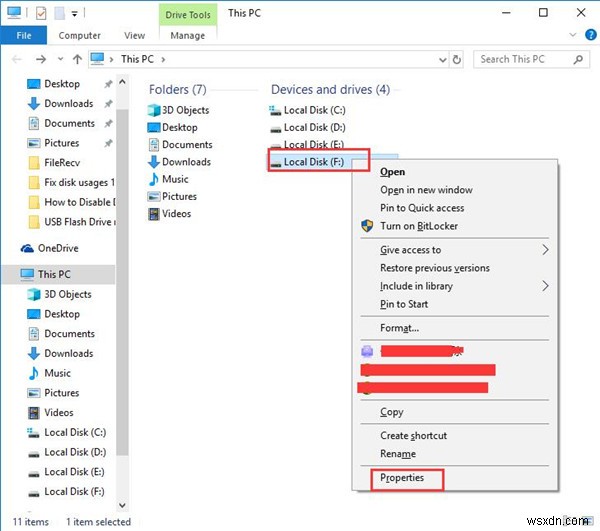The height and width of the screenshot is (531, 600).
Task: Open the Manage tab under Drive Tools
Action: [x=188, y=36]
